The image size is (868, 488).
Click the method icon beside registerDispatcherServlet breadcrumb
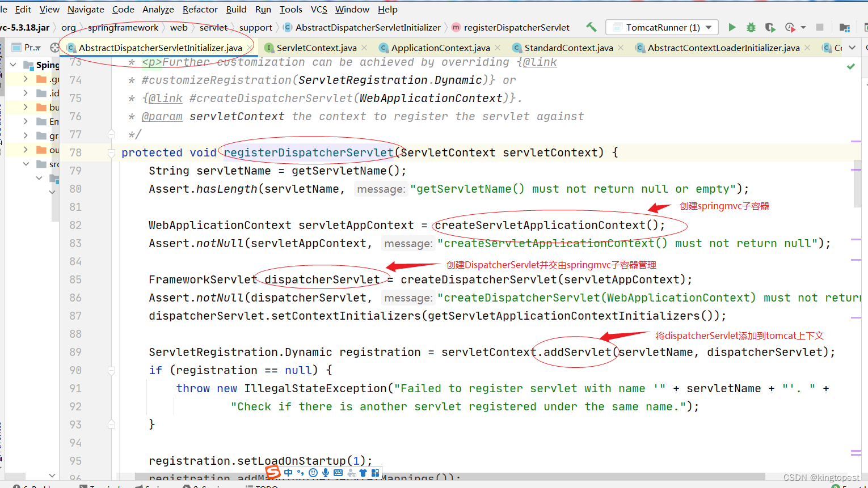pos(456,27)
